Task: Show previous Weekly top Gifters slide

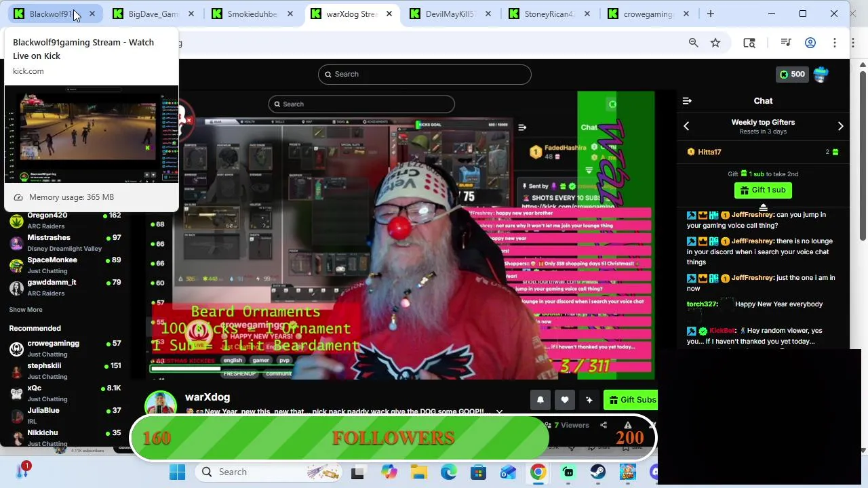Action: coord(686,126)
